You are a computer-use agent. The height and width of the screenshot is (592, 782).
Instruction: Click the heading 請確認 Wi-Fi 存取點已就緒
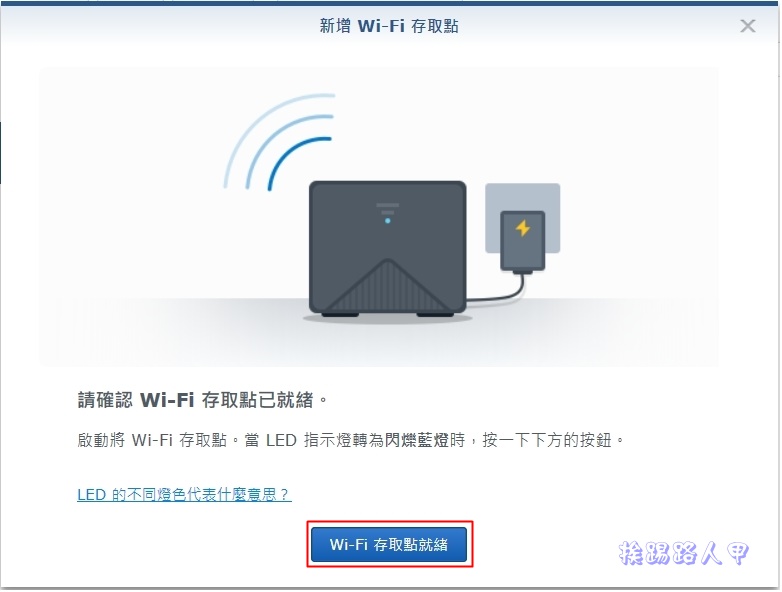coord(202,400)
